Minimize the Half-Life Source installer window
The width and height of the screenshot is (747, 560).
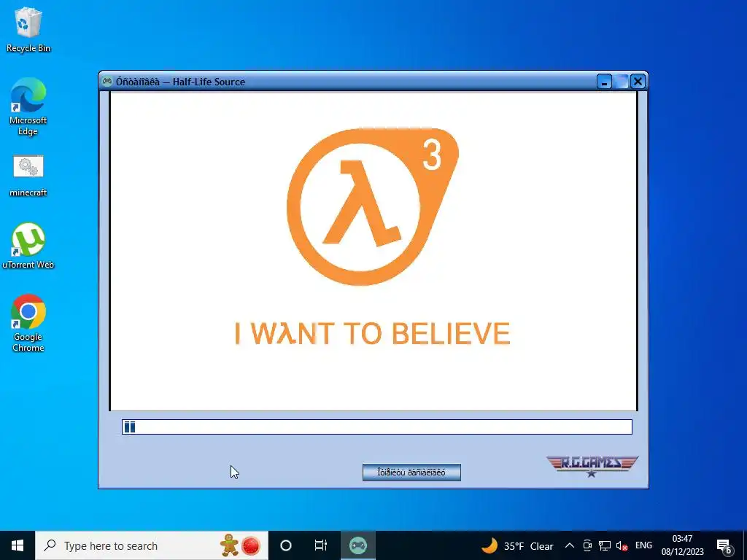604,82
